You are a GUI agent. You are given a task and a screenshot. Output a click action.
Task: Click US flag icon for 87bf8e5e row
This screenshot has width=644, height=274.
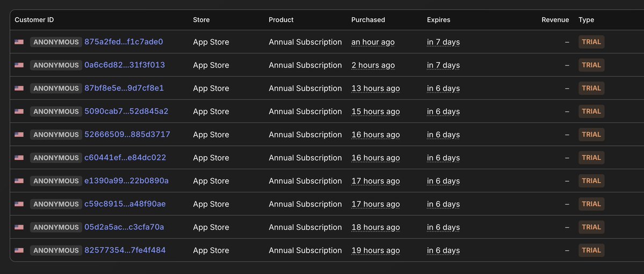(19, 88)
